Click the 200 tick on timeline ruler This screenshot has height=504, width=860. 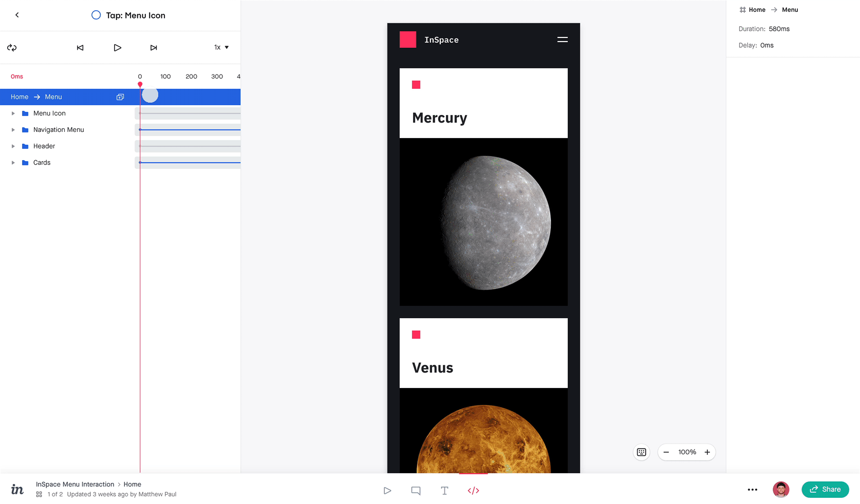(191, 76)
